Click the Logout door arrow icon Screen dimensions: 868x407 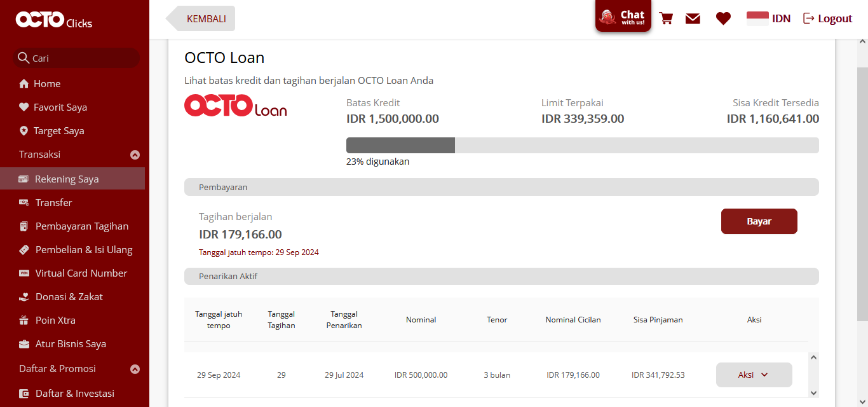pyautogui.click(x=809, y=18)
